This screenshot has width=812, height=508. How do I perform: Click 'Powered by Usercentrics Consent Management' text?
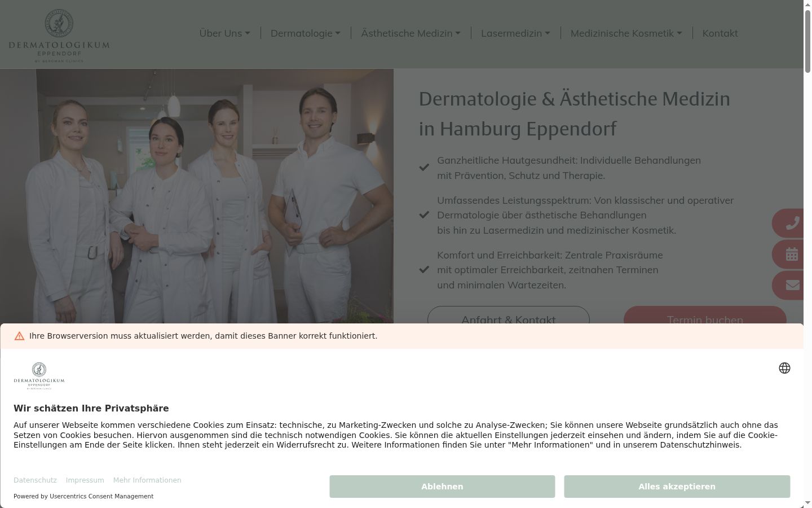83,496
